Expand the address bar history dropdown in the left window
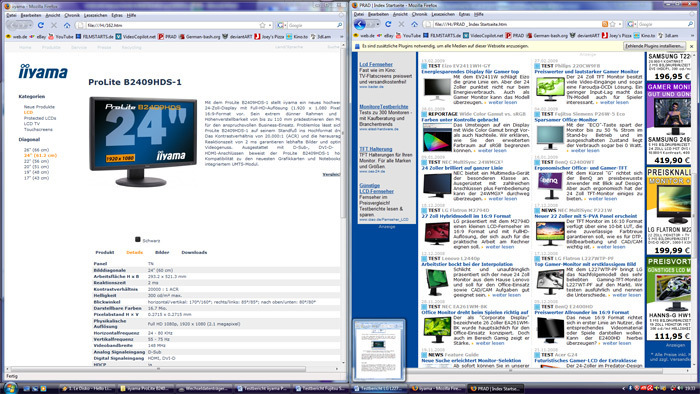Screen dimensions: 700x394 [x=270, y=25]
